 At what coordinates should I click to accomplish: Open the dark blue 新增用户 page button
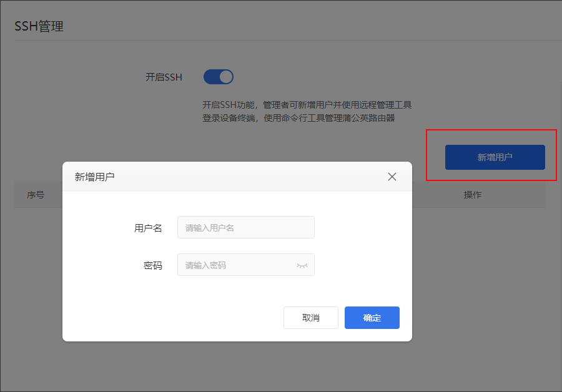tap(495, 157)
